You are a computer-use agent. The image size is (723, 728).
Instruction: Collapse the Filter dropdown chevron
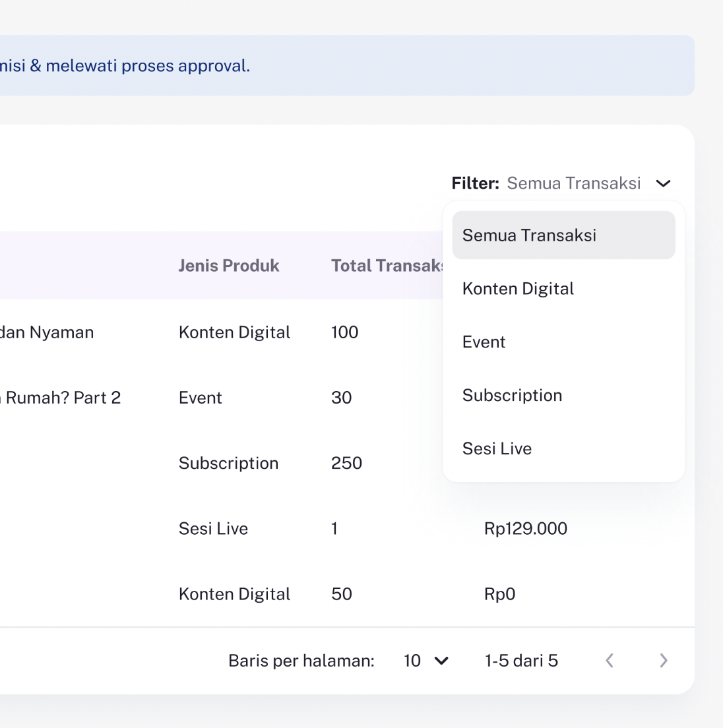(663, 183)
